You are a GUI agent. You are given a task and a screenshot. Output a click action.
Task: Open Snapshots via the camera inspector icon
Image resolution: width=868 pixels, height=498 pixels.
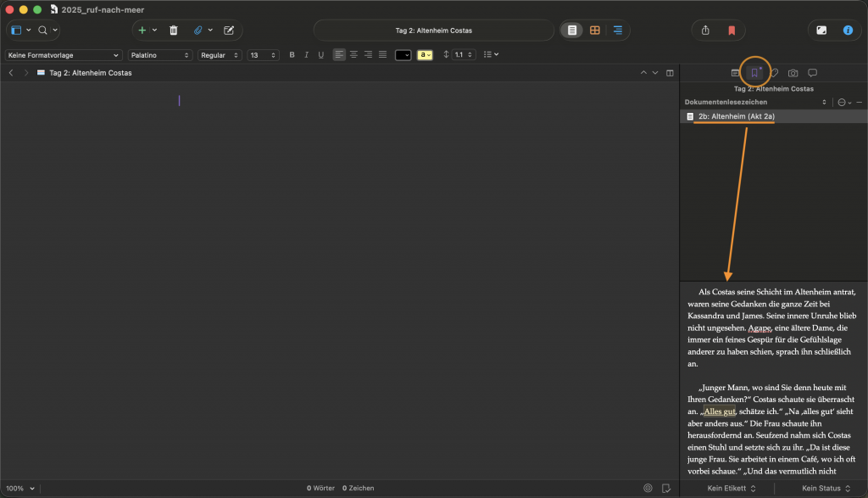tap(793, 72)
